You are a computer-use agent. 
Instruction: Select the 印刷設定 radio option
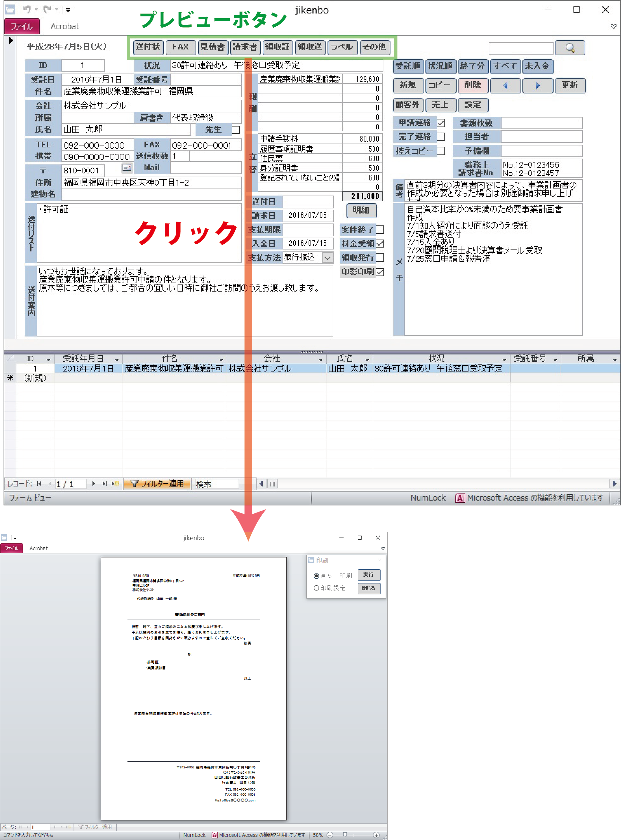coord(316,588)
